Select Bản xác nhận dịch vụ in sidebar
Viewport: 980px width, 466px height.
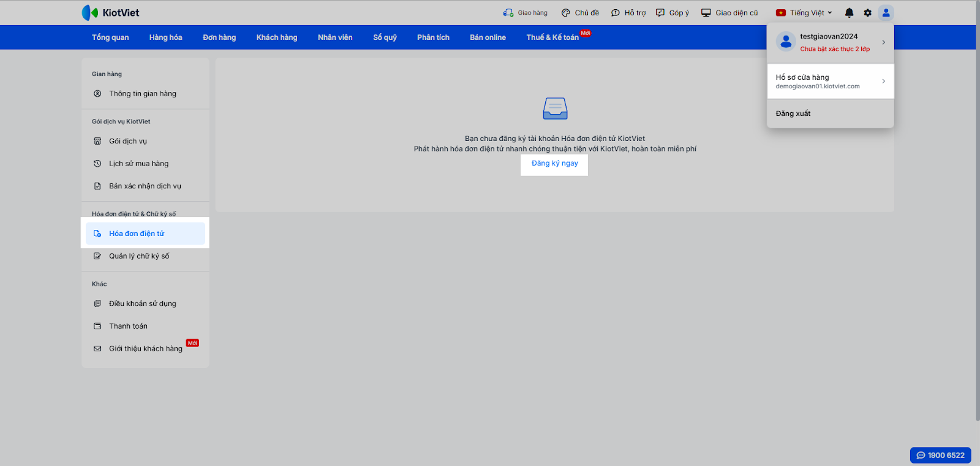pyautogui.click(x=146, y=186)
